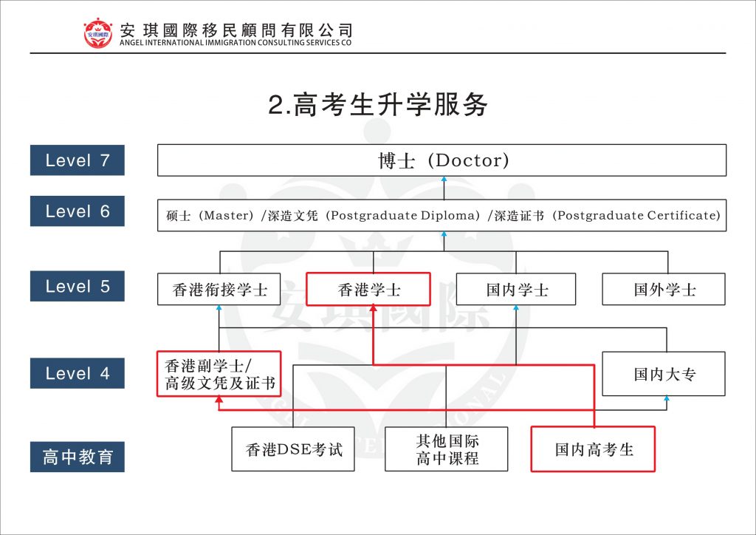Select the Level 7 label
The image size is (756, 535).
(x=78, y=160)
